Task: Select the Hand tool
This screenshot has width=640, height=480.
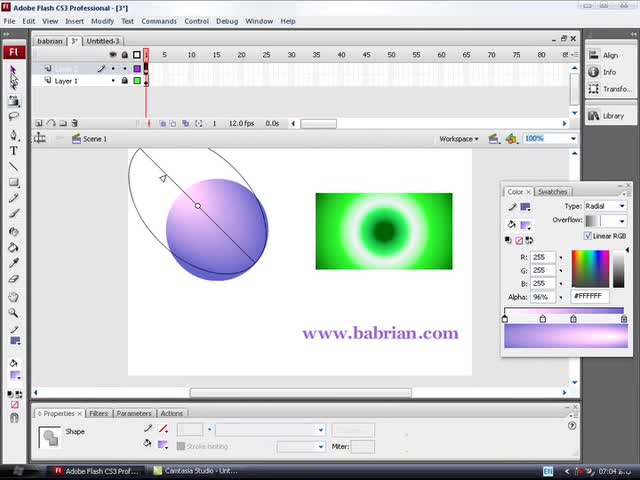Action: 13,297
